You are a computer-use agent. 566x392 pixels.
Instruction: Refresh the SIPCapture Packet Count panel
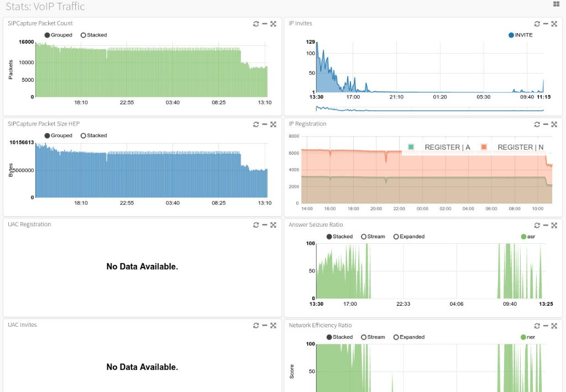pos(256,24)
